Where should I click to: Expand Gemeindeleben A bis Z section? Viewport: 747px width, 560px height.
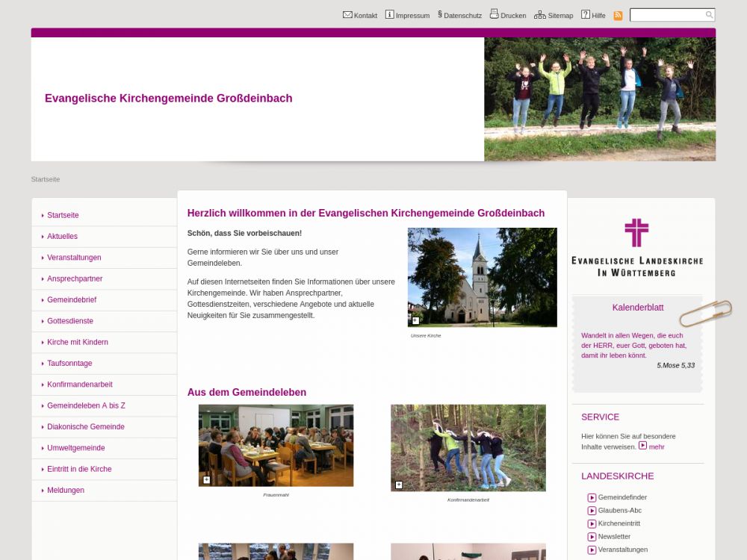point(86,405)
